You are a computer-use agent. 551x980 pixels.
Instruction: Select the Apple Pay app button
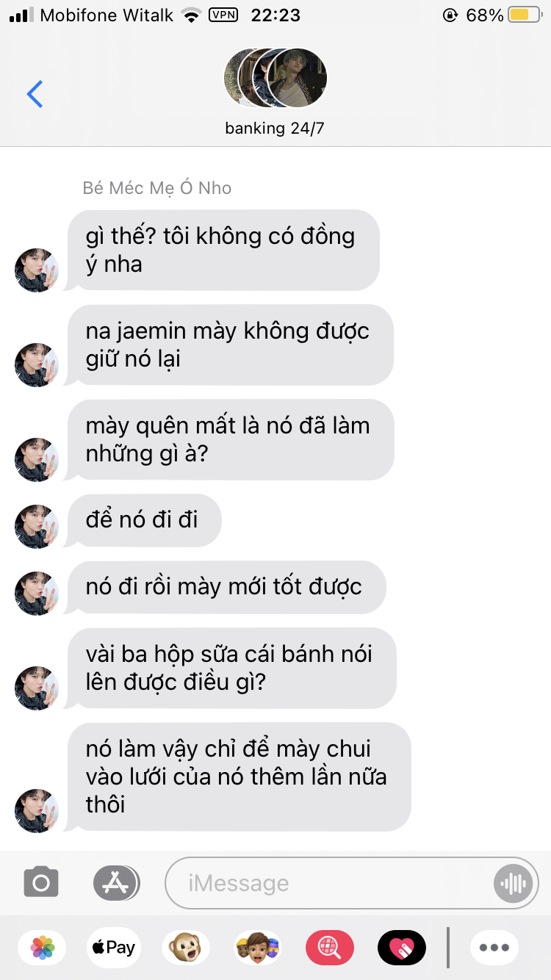click(x=113, y=948)
